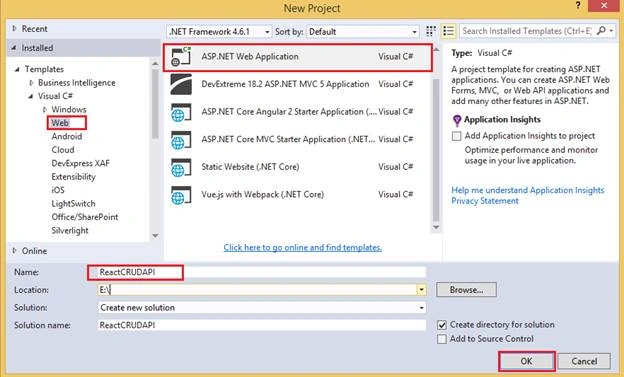Collapse the Templates tree node
The height and width of the screenshot is (377, 624).
tap(17, 69)
